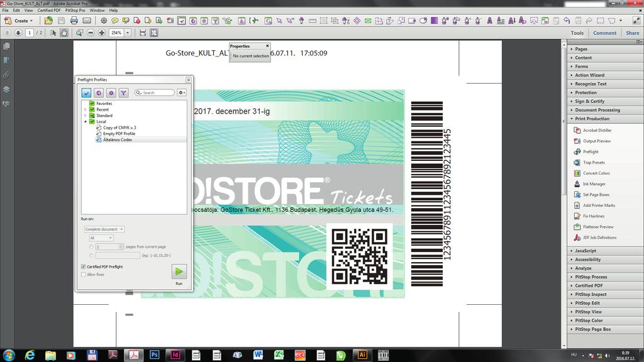Viewport: 644px width, 362px height.
Task: Open page thumbnails in left sidebar
Action: [x=6, y=47]
